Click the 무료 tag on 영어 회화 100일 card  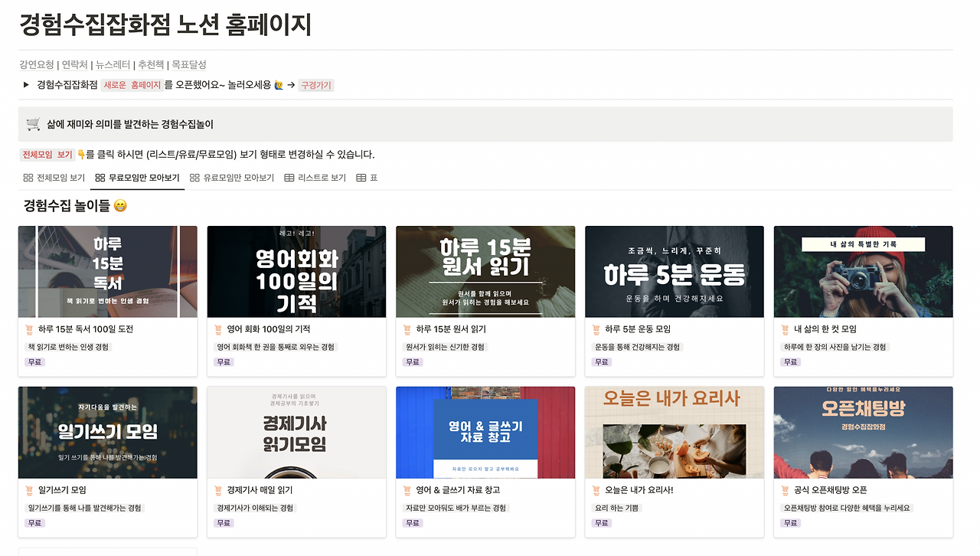point(224,362)
